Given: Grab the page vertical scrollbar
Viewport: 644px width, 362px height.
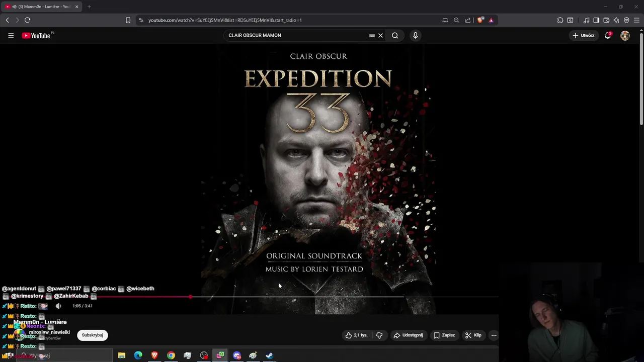Looking at the screenshot, I should pos(641,78).
